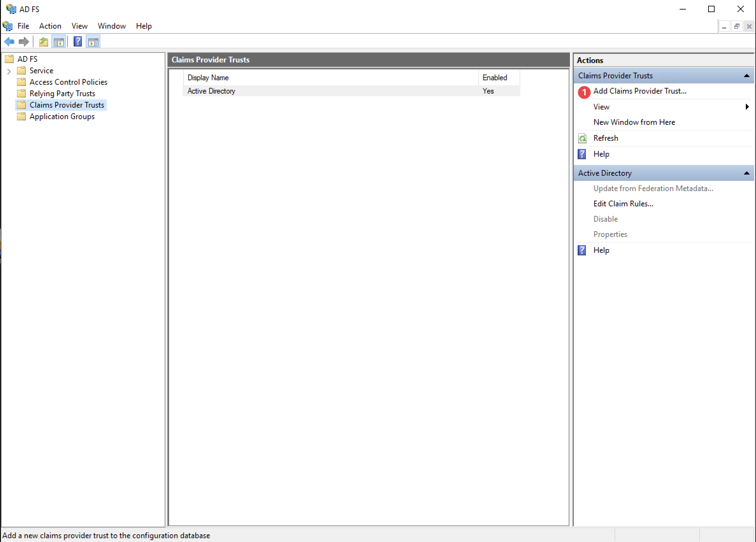
Task: Collapse the Active Directory Actions section
Action: pyautogui.click(x=746, y=173)
